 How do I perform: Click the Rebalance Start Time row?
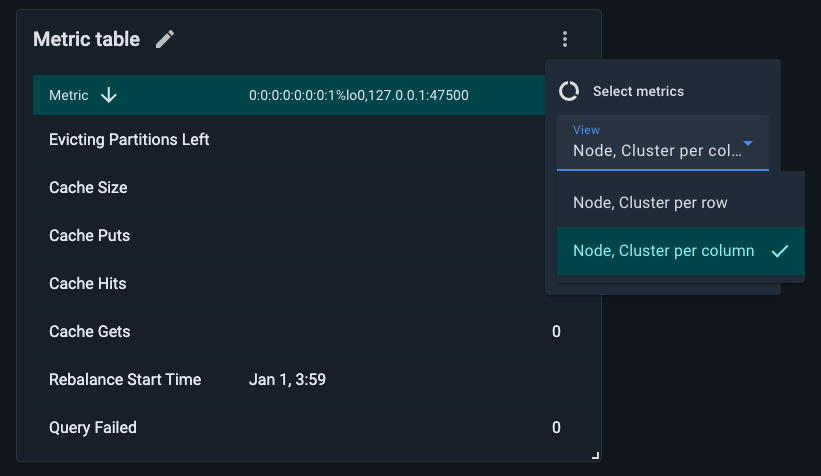pyautogui.click(x=125, y=379)
